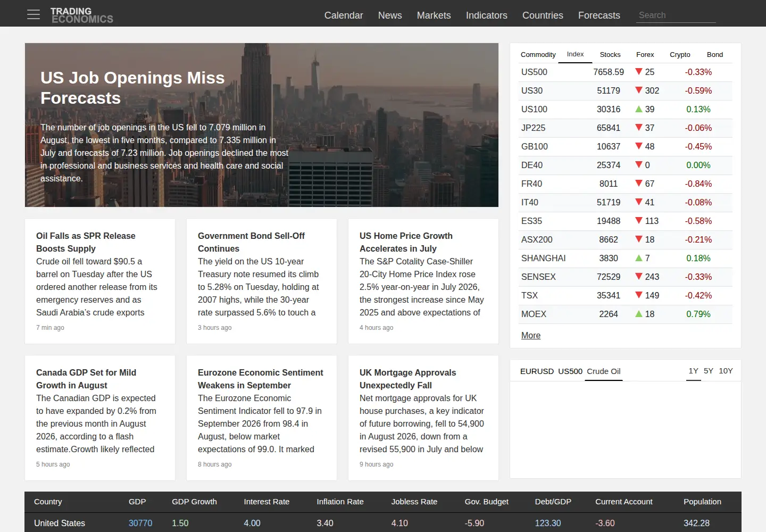Click the Gov. Budget column header
Viewport: 766px width, 532px height.
pos(487,502)
